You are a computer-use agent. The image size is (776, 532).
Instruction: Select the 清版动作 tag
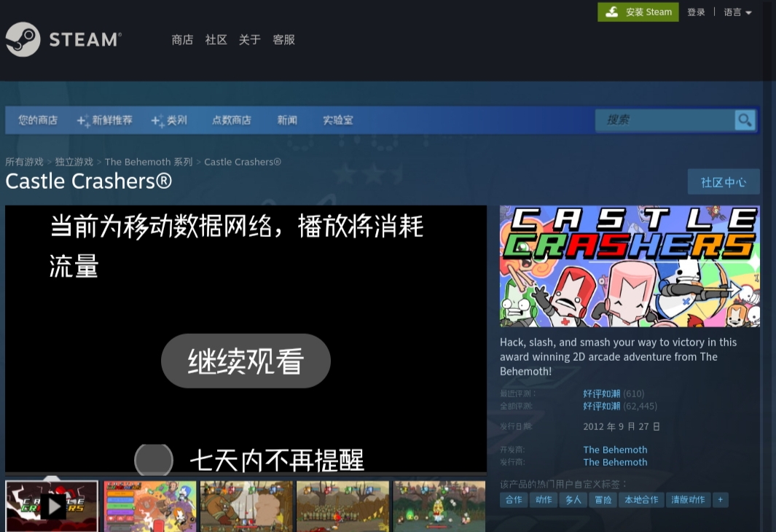(x=688, y=500)
